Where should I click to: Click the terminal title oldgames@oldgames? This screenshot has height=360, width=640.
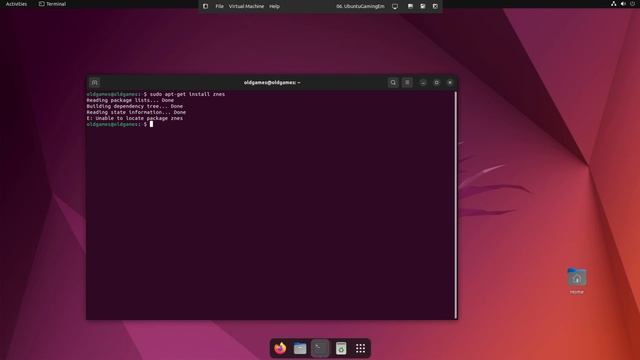coord(272,82)
